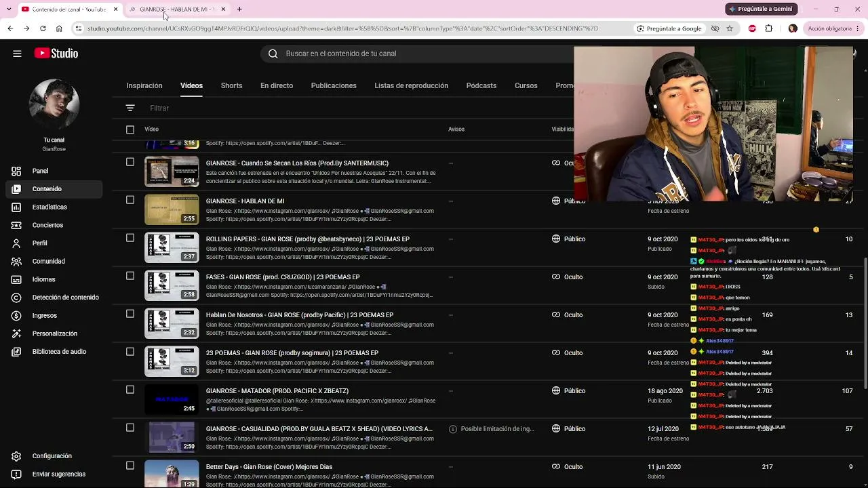
Task: Open the Publicaciones tab
Action: pos(334,86)
